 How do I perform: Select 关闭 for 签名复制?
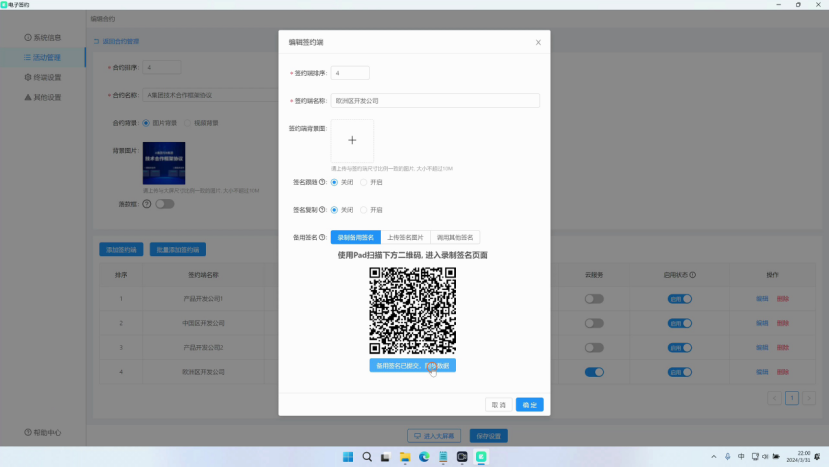342,210
